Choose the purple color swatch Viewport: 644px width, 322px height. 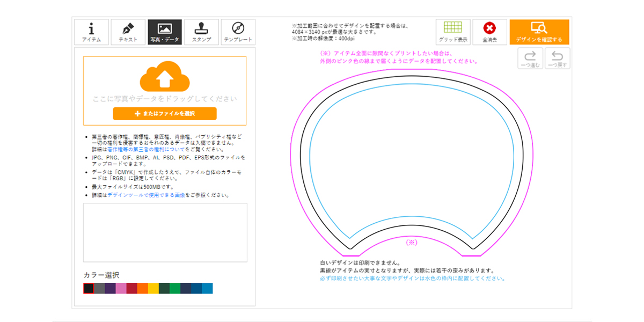click(110, 288)
